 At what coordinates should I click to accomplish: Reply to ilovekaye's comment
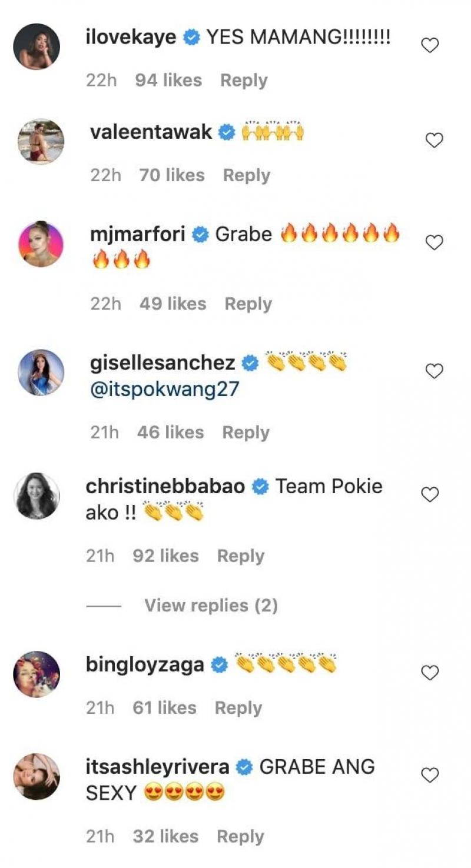click(x=244, y=81)
